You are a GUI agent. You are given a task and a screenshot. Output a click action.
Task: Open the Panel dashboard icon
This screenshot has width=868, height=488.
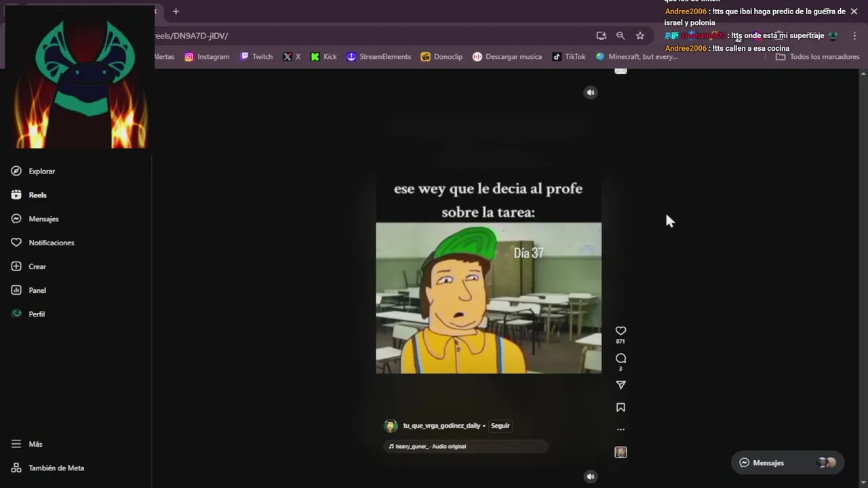(16, 290)
